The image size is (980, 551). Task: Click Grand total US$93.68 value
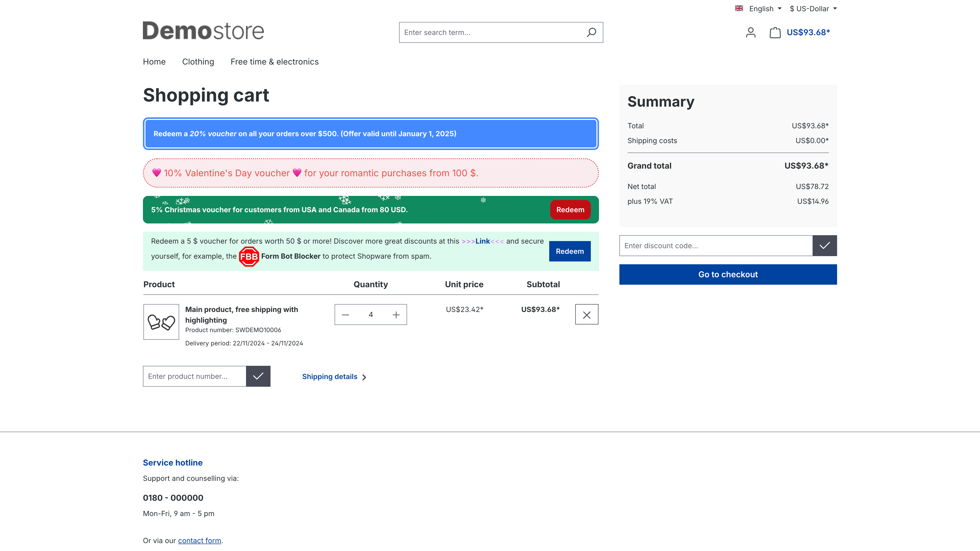(806, 166)
